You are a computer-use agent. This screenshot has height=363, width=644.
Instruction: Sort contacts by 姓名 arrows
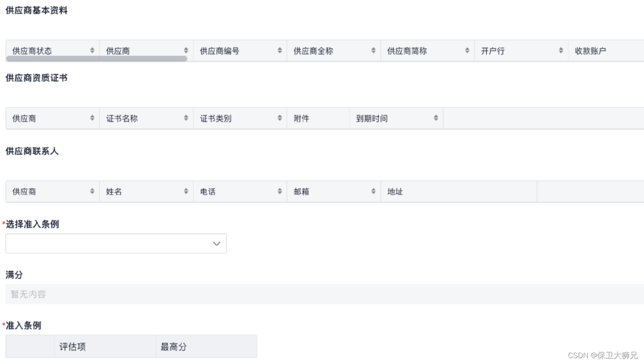186,191
